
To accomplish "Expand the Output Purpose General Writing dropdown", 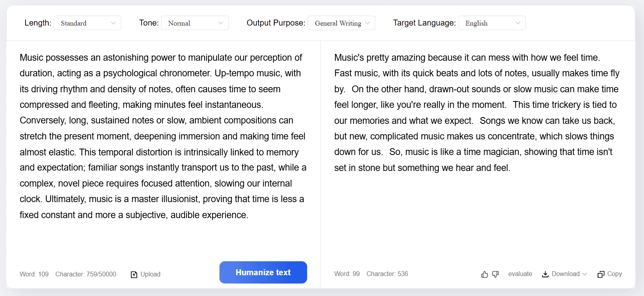I will pos(342,23).
